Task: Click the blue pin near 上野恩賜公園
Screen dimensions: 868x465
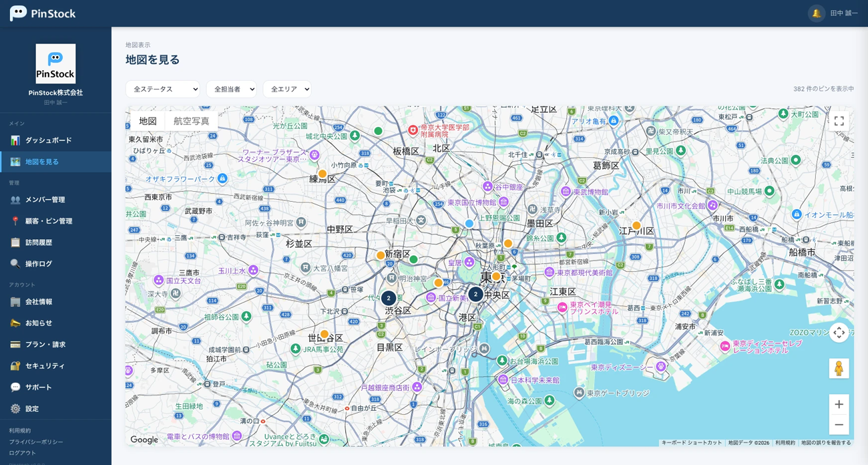Action: (469, 224)
